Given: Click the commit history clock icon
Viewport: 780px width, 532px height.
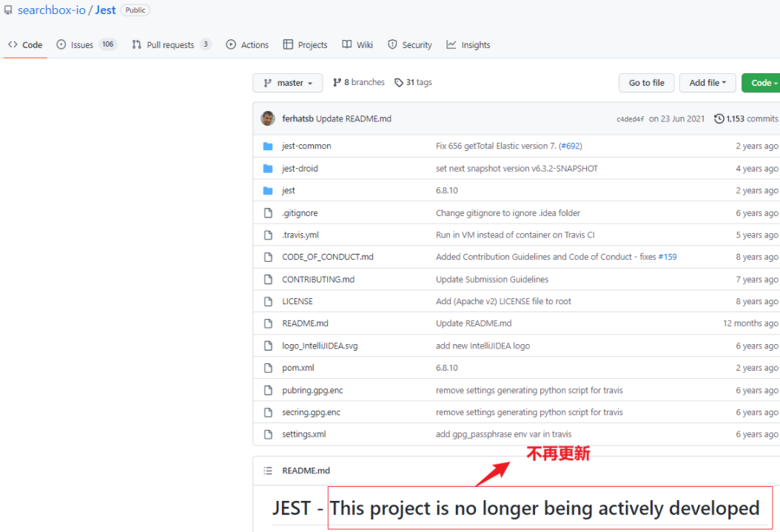Looking at the screenshot, I should point(719,118).
